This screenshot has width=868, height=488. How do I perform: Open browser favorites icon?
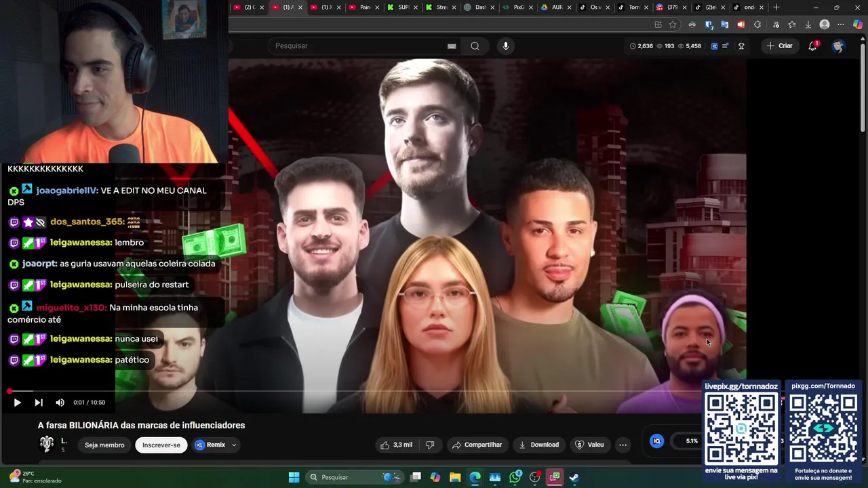(x=791, y=24)
